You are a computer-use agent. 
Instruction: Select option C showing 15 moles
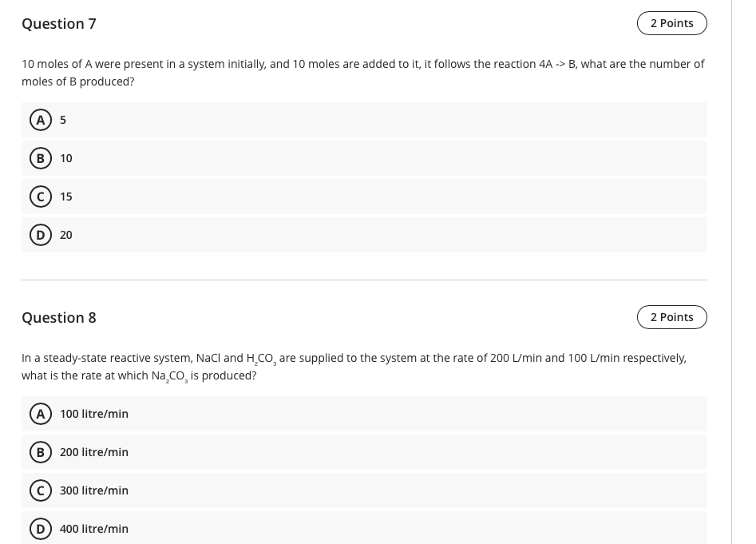(x=41, y=197)
